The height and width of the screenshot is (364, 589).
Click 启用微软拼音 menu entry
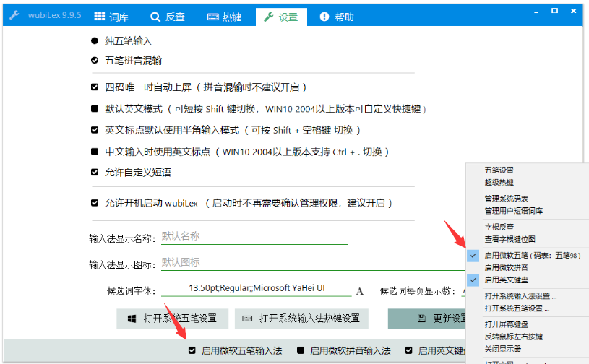(x=506, y=268)
